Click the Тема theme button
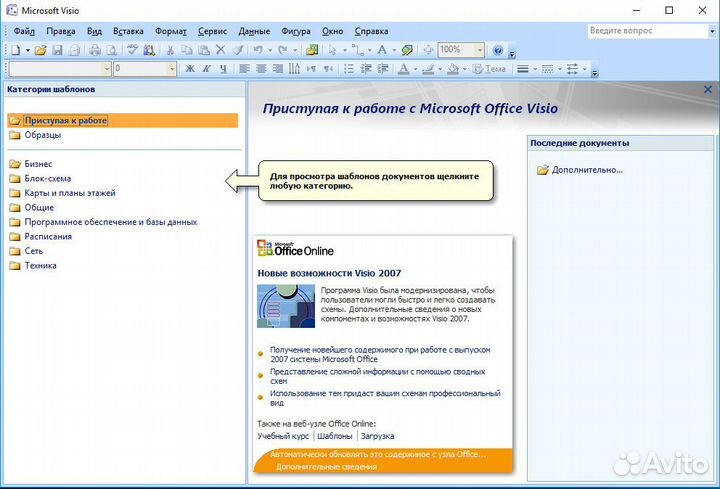 (489, 69)
